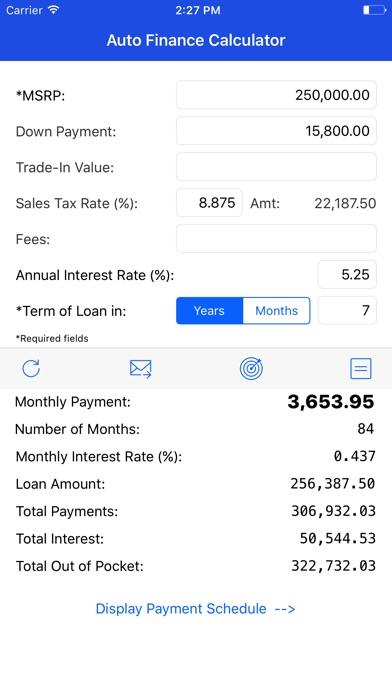The width and height of the screenshot is (392, 696).
Task: Tap the loan term value field showing 7
Action: [347, 310]
